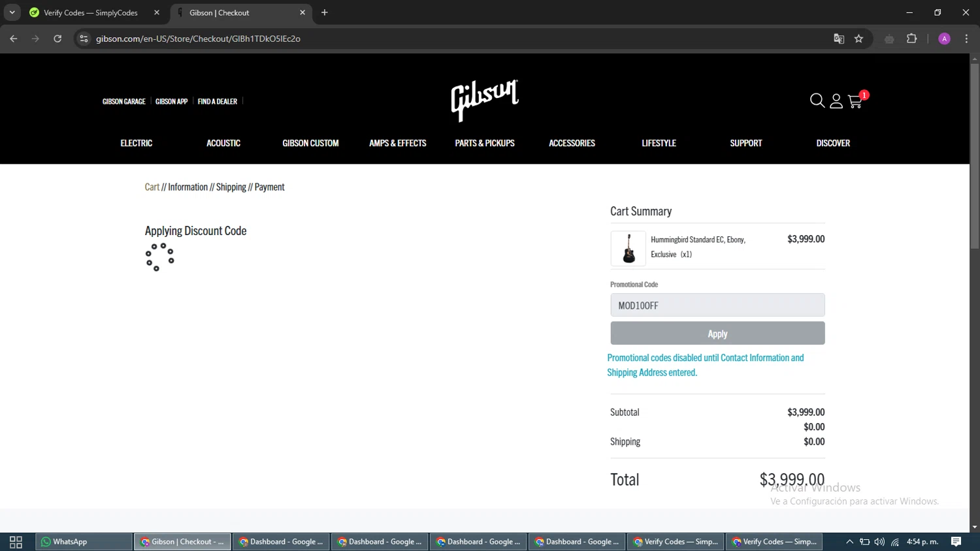The height and width of the screenshot is (551, 980).
Task: Click the page vertical scrollbar
Action: point(974,157)
